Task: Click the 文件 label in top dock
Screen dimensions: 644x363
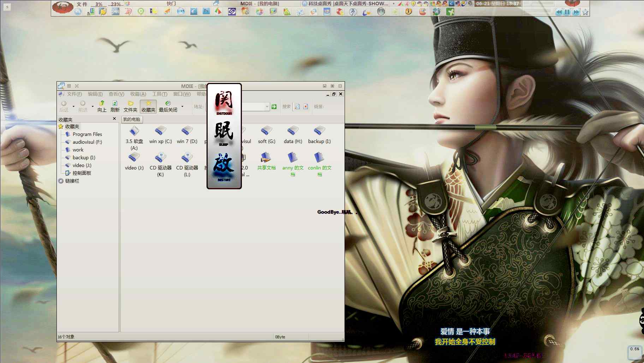Action: click(x=82, y=4)
